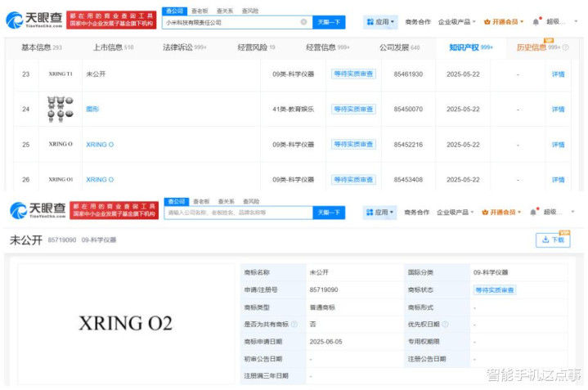Click the XRING O link in row 25
The image size is (588, 390).
(x=100, y=145)
